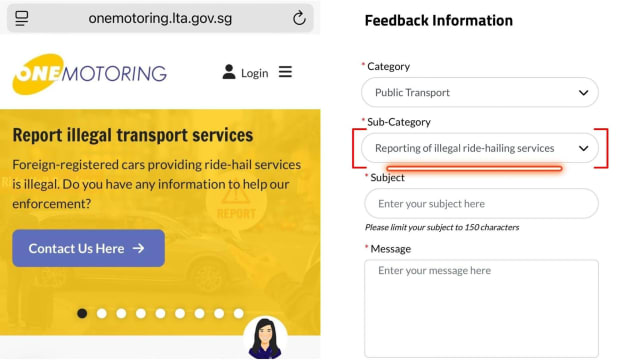Image resolution: width=640 pixels, height=360 pixels.
Task: Click the Login link
Action: coord(255,73)
